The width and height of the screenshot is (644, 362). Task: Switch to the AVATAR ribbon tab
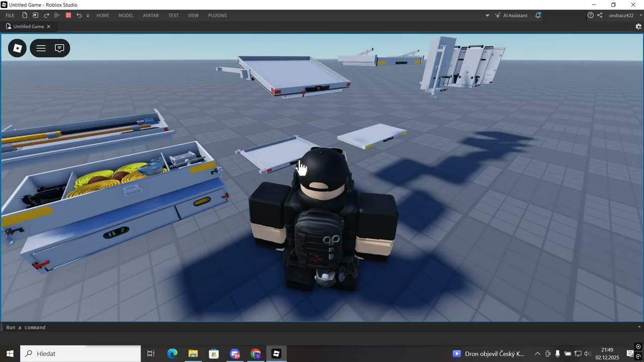(x=151, y=16)
